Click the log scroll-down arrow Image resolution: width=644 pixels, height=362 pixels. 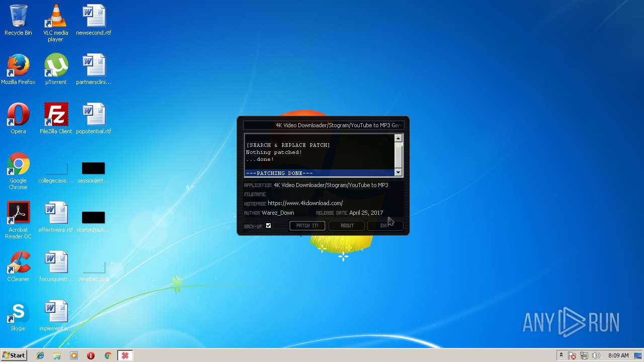coord(398,172)
